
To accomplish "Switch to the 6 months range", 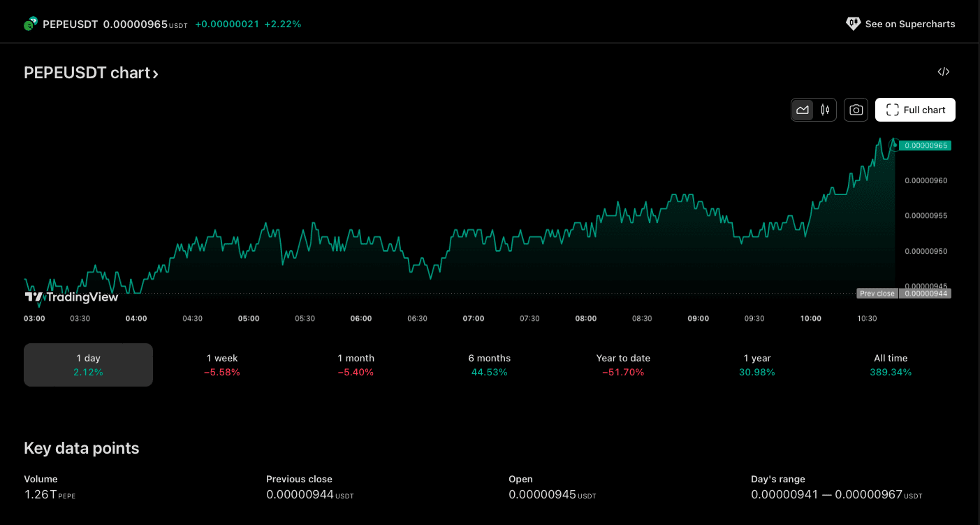I will (489, 365).
